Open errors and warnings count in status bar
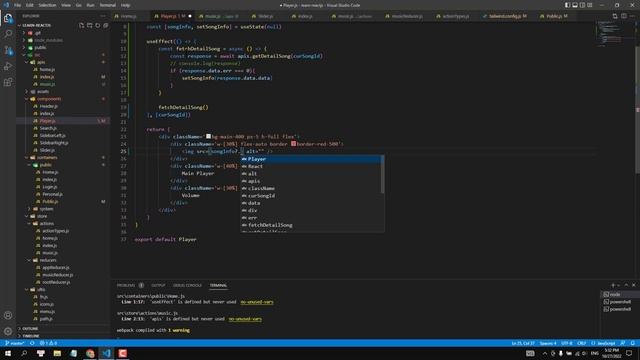 pos(48,343)
